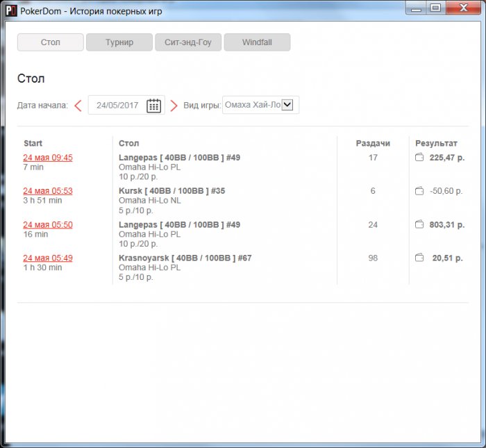The image size is (486, 448).
Task: Open session link 24 мая 09:45
Action: (48, 158)
